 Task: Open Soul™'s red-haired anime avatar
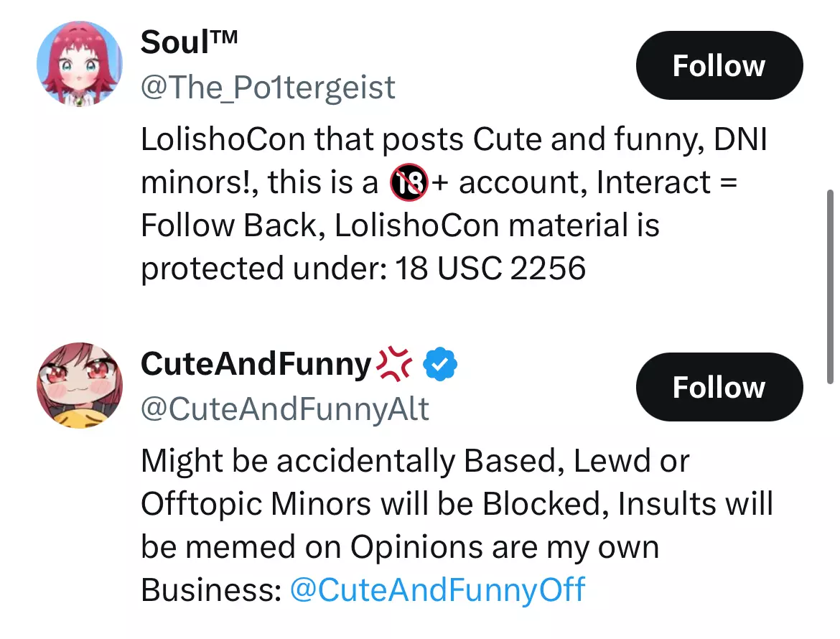click(79, 65)
